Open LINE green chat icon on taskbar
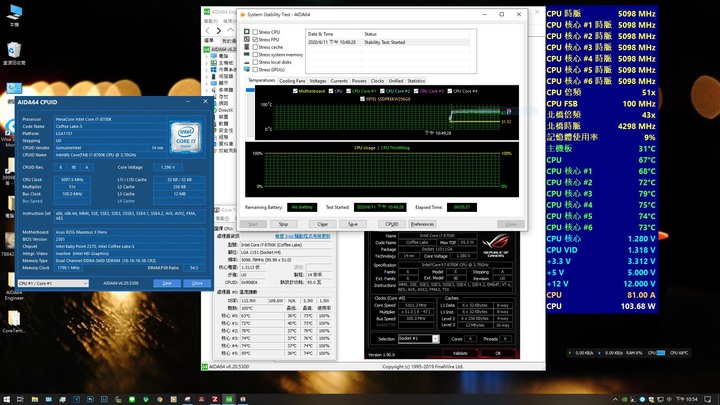720x405 pixels. point(132,399)
